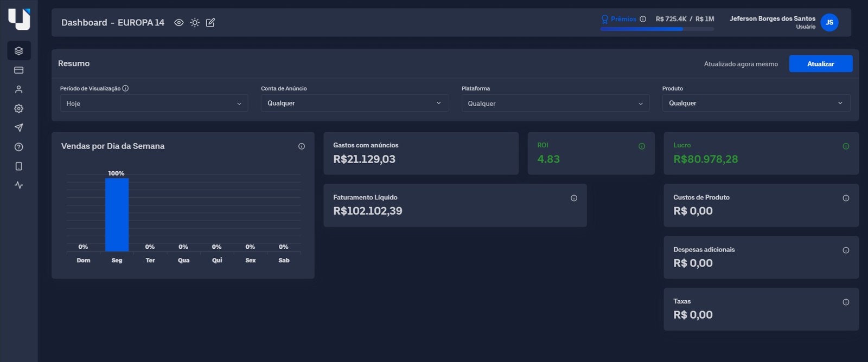Screen dimensions: 868x362
Task: Open the Produto dropdown
Action: (756, 103)
